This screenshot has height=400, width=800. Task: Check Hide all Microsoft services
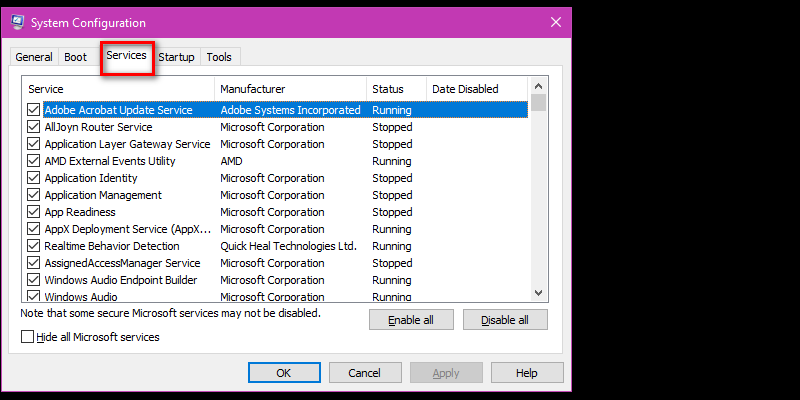click(x=28, y=337)
